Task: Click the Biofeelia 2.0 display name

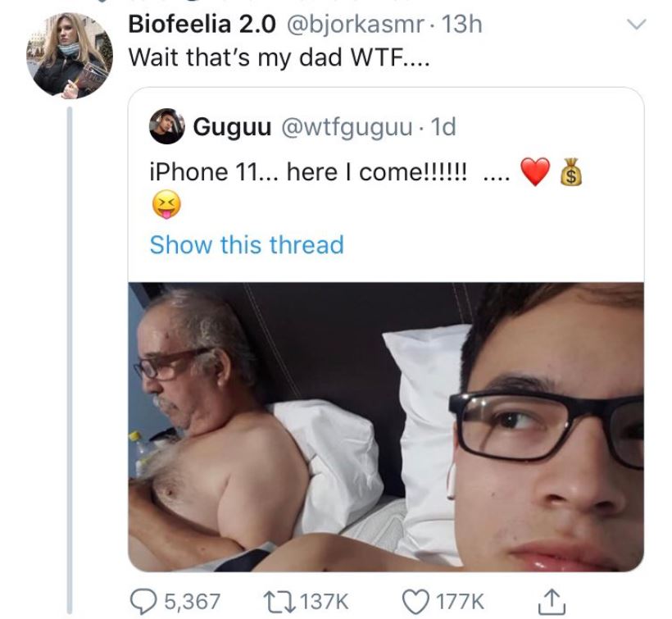Action: 202,25
